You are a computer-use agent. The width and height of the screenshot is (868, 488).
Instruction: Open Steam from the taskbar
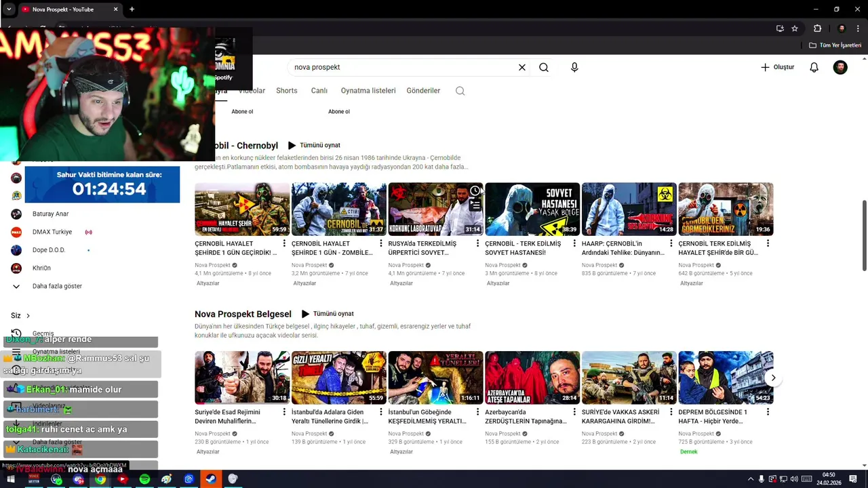click(211, 479)
